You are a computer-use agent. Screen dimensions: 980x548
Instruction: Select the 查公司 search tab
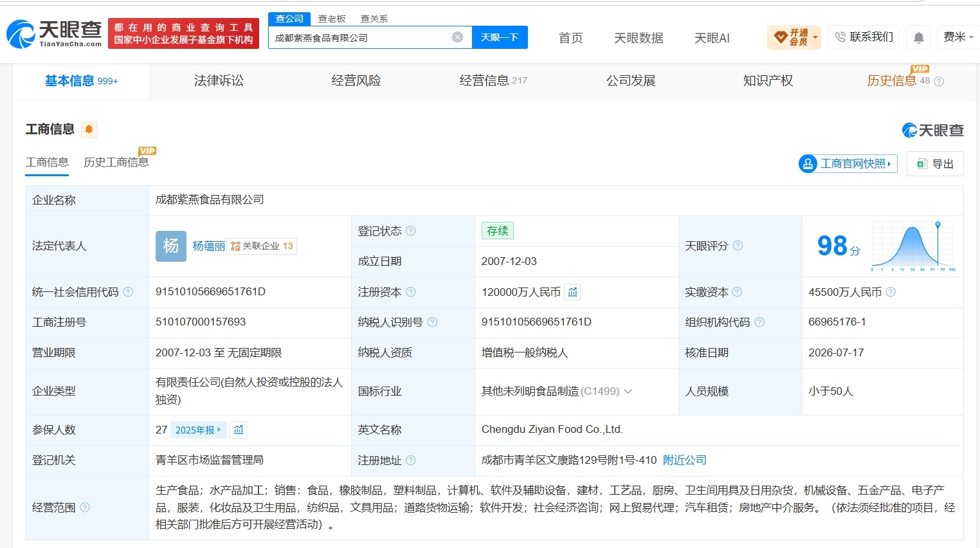[289, 19]
